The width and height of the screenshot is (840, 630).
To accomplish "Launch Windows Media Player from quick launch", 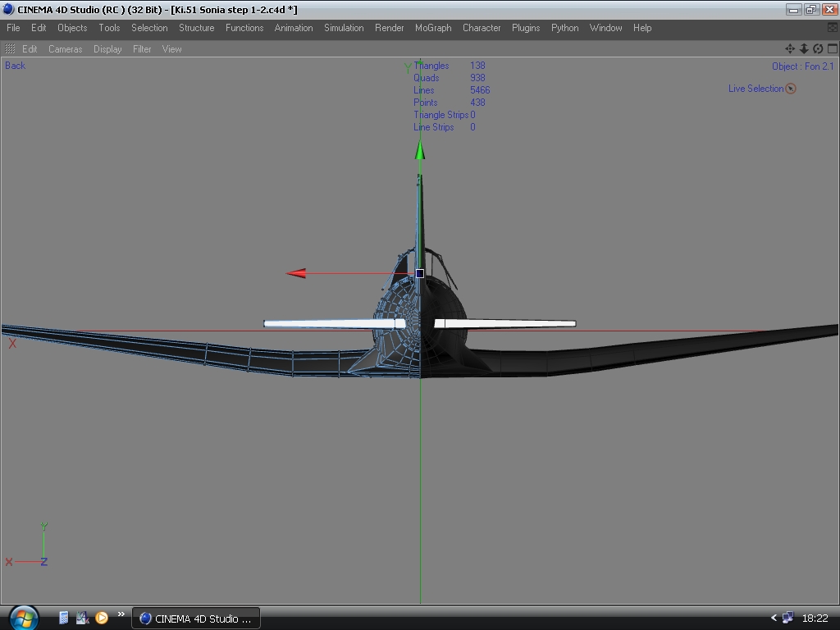I will 102,618.
